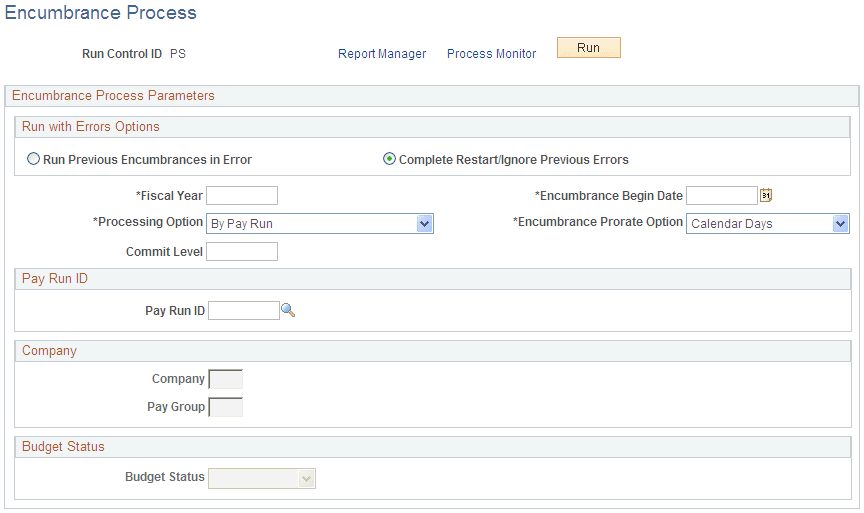Viewport: 864px width, 513px height.
Task: Select Complete Restart/Ignore Previous Errors option
Action: tap(389, 159)
